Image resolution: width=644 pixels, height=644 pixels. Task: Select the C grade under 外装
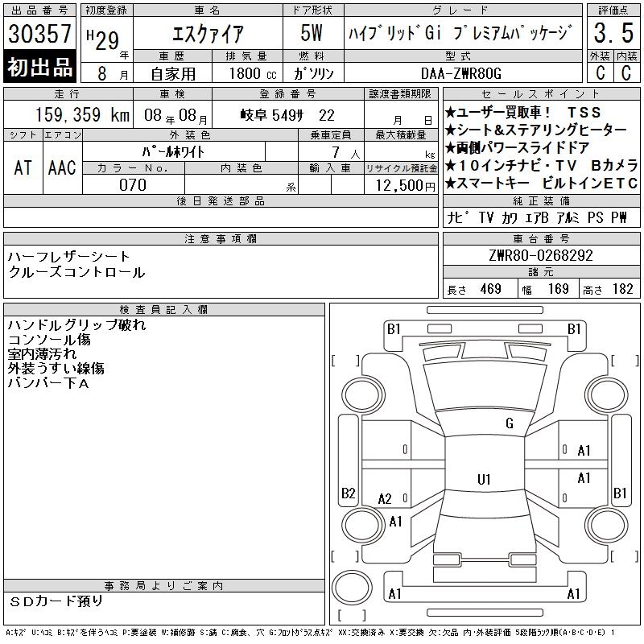click(601, 73)
